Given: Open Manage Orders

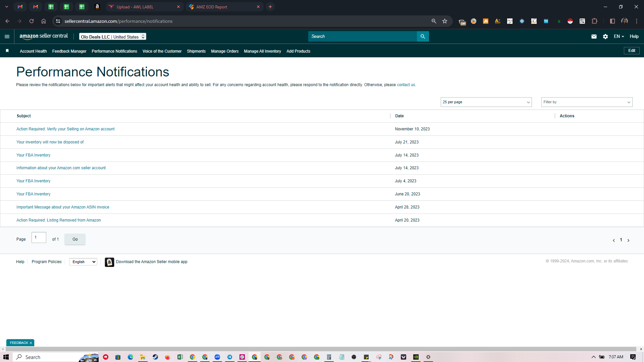Looking at the screenshot, I should 225,51.
